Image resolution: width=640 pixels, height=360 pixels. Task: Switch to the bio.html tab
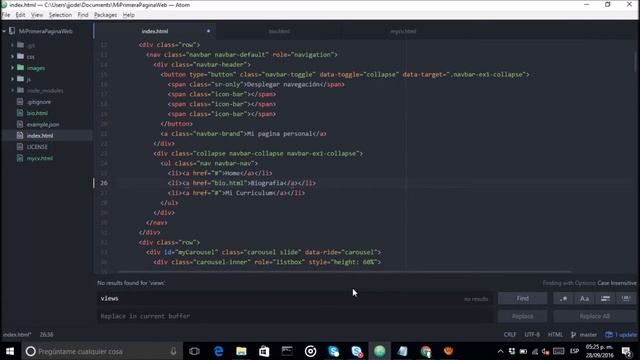[x=279, y=31]
